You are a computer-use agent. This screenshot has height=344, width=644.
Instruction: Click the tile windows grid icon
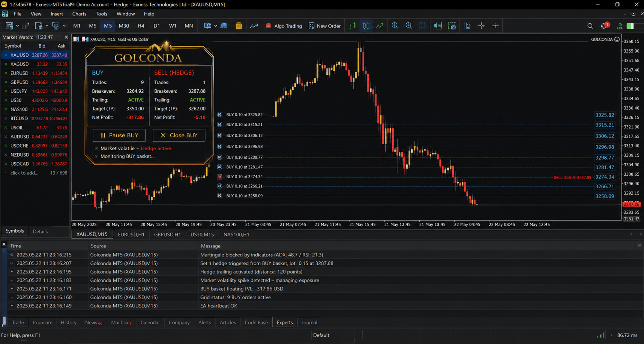point(423,26)
